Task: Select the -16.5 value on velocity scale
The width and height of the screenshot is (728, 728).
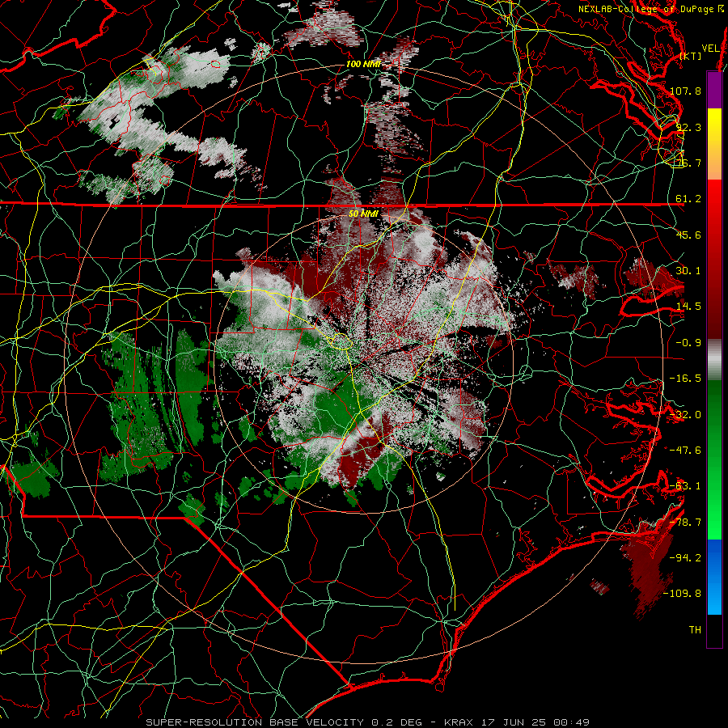Action: pyautogui.click(x=685, y=379)
